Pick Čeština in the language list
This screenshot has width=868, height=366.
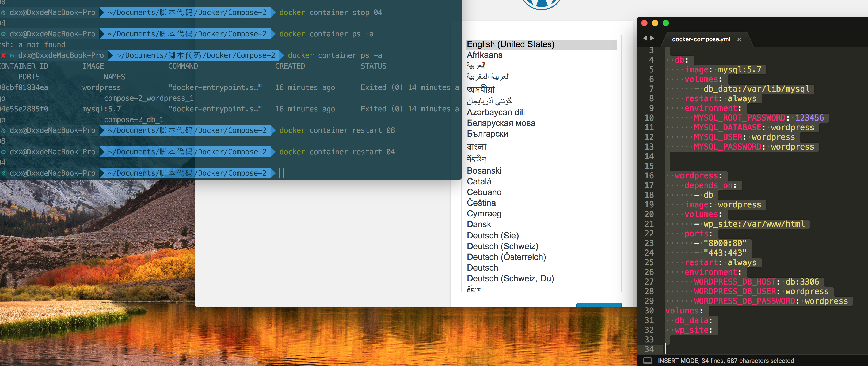click(481, 203)
